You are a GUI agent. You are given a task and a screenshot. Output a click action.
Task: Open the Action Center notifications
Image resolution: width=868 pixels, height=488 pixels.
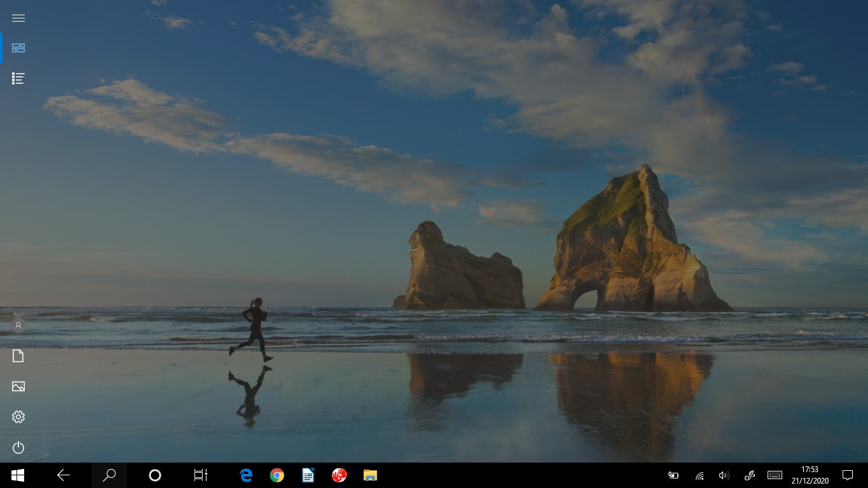point(847,475)
